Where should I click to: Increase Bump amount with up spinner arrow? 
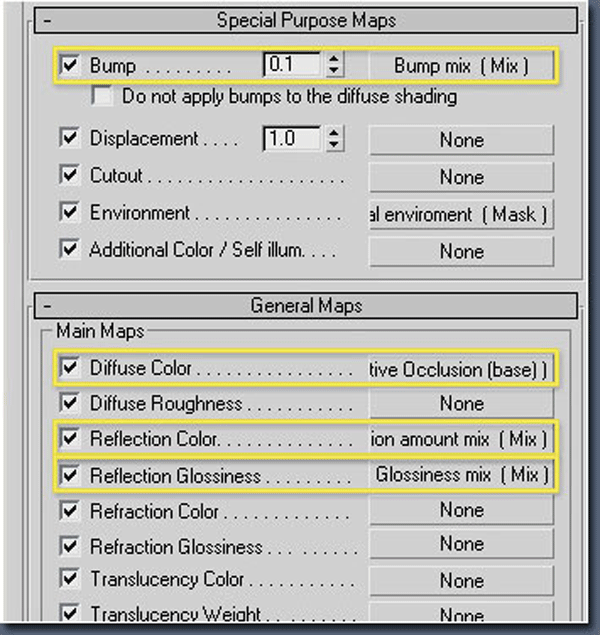point(334,60)
